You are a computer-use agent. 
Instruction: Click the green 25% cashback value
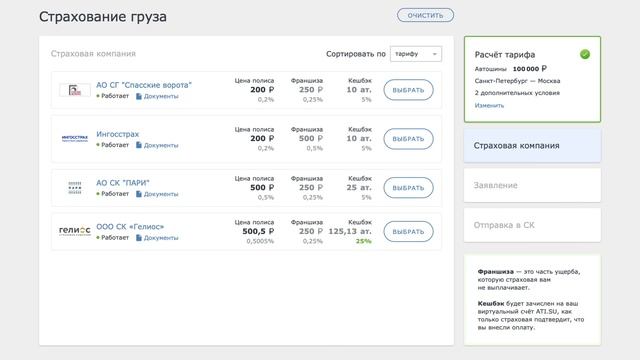(x=363, y=241)
